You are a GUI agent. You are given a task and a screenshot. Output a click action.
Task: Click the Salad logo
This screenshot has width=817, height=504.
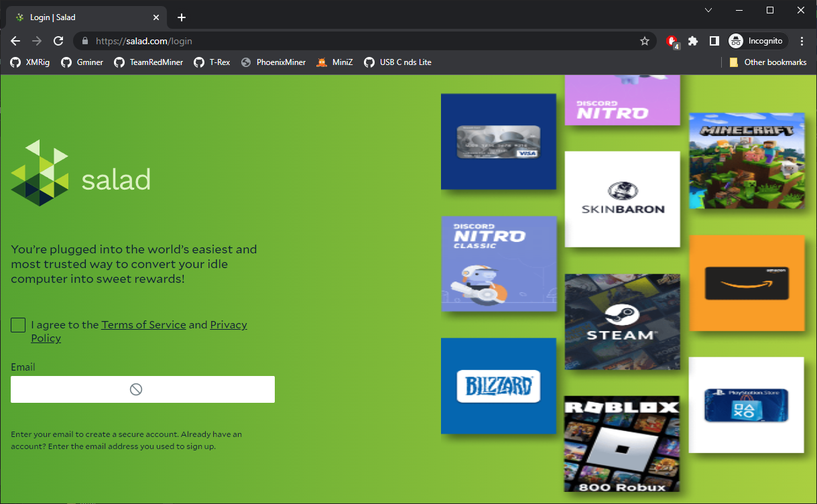click(x=80, y=174)
